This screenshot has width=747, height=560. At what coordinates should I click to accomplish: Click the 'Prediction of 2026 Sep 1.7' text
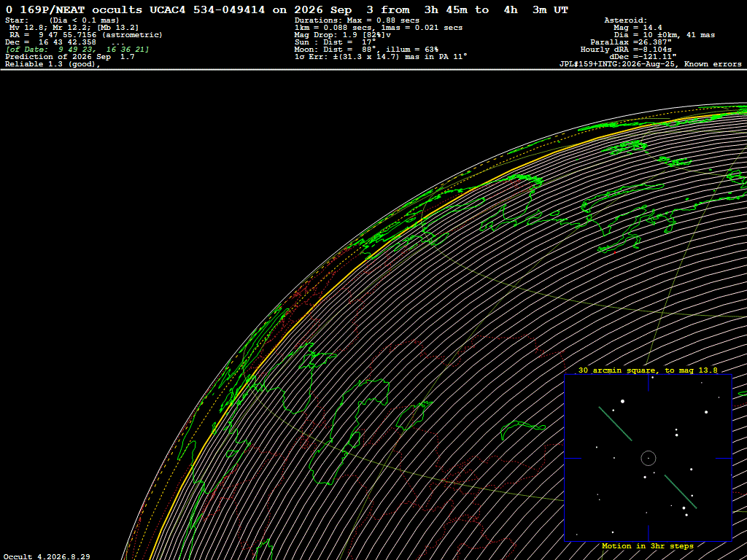click(x=70, y=57)
